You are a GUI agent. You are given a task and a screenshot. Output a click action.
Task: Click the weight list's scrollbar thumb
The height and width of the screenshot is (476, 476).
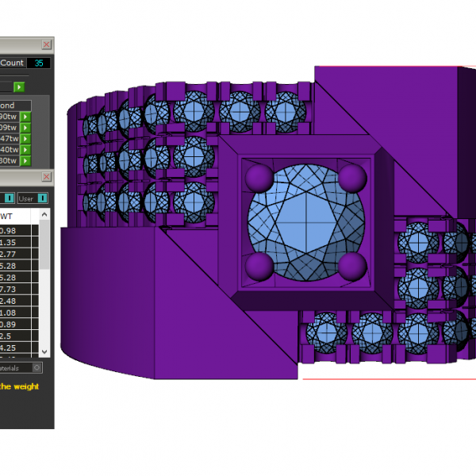[44, 244]
